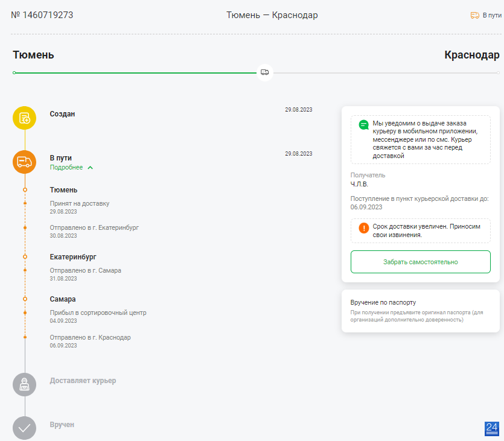Click the Вручение по паспорту card
The height and width of the screenshot is (441, 504).
pyautogui.click(x=421, y=311)
